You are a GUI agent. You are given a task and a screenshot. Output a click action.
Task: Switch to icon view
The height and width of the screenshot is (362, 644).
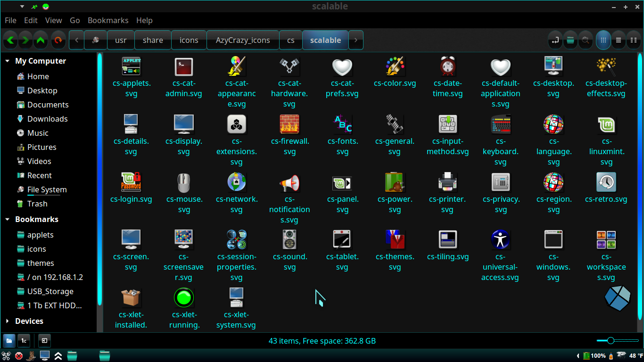click(603, 40)
